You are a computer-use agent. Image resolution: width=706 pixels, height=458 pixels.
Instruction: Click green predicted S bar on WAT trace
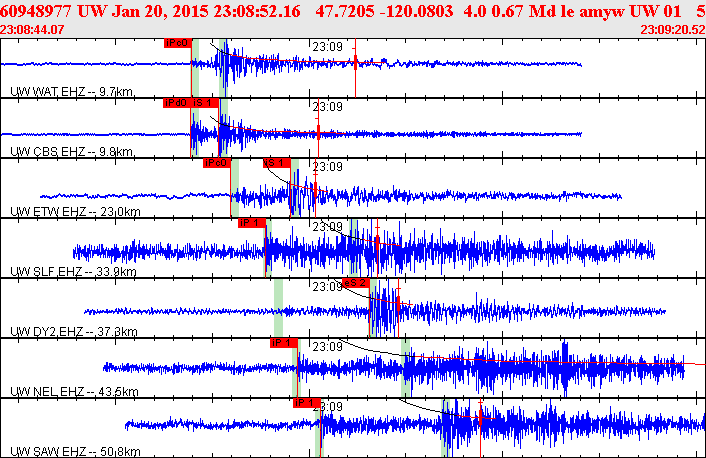pyautogui.click(x=223, y=68)
